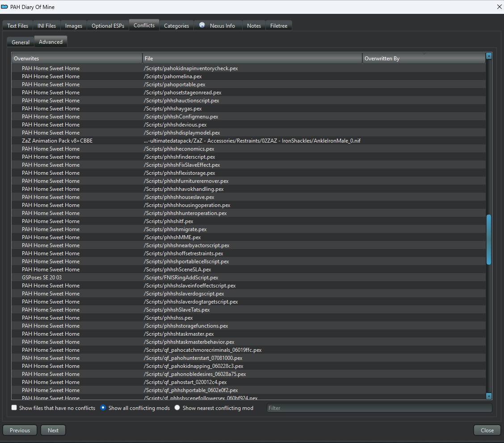Select the phhshdisplaymodel.pex file row
Viewport: 504px width, 443px height.
pyautogui.click(x=248, y=132)
